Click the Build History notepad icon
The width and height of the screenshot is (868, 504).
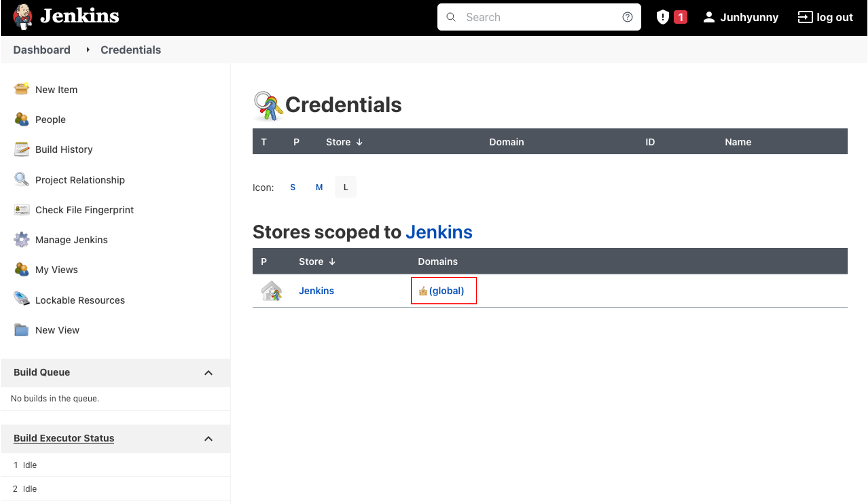click(x=21, y=149)
